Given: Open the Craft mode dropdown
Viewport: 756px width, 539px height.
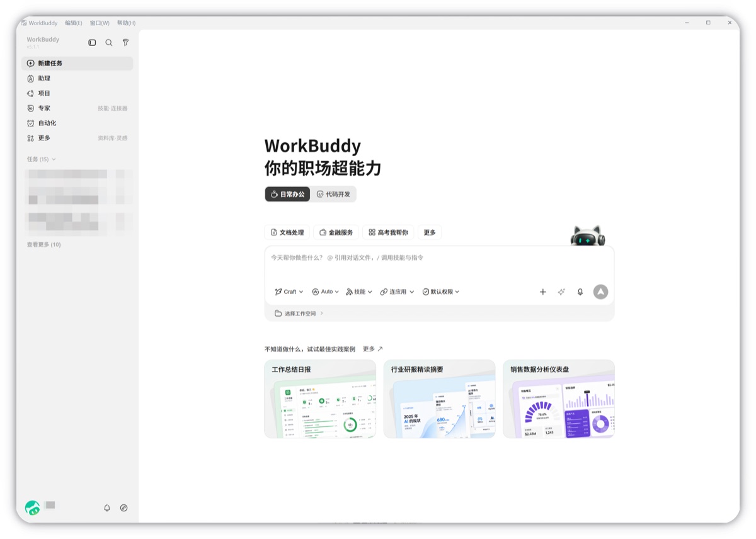Looking at the screenshot, I should (x=289, y=292).
